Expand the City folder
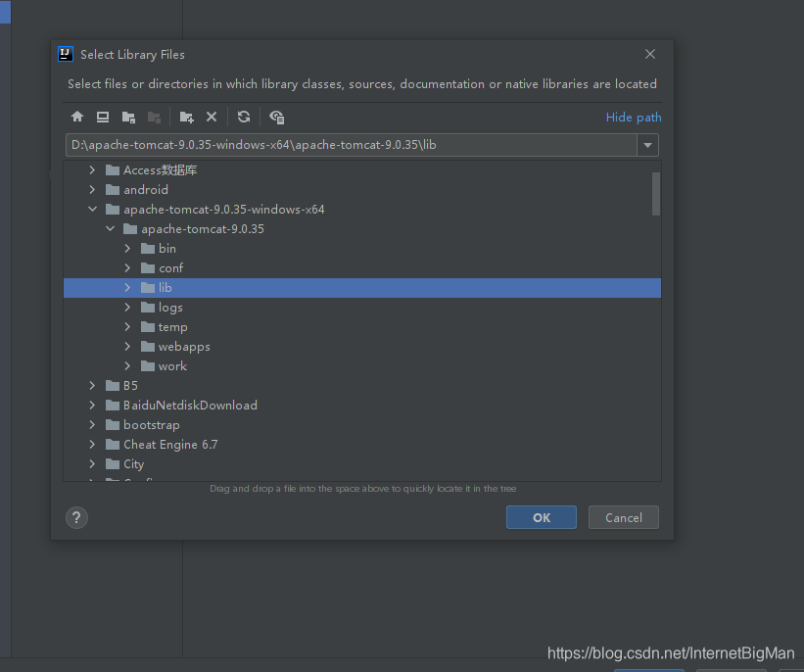Image resolution: width=804 pixels, height=672 pixels. [92, 463]
